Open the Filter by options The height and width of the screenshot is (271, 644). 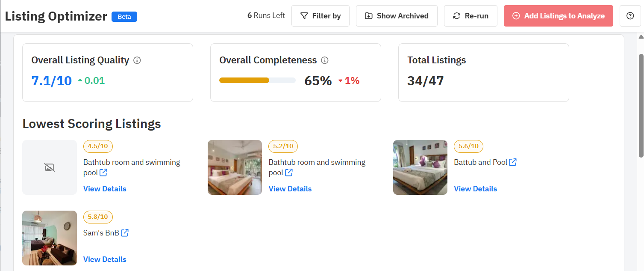click(x=321, y=16)
